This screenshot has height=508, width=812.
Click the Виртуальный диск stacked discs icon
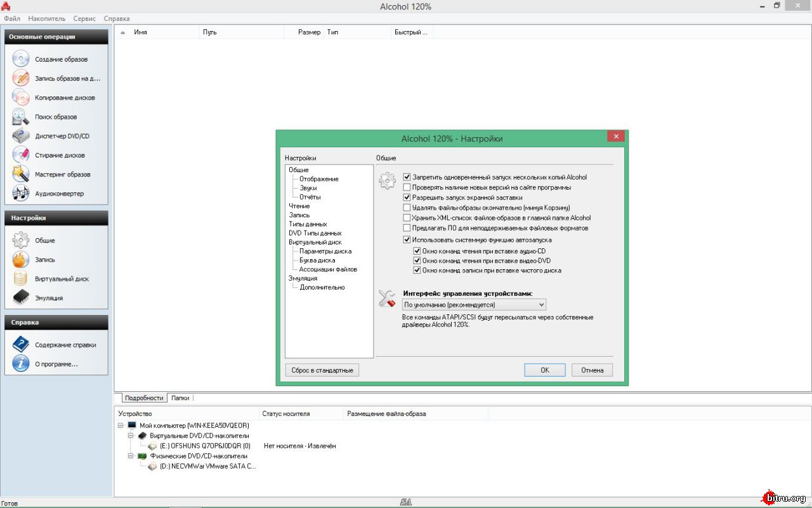pyautogui.click(x=21, y=278)
